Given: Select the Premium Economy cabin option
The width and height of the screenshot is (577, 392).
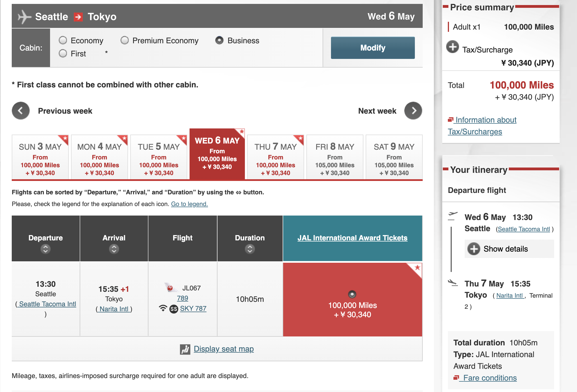Looking at the screenshot, I should 125,40.
